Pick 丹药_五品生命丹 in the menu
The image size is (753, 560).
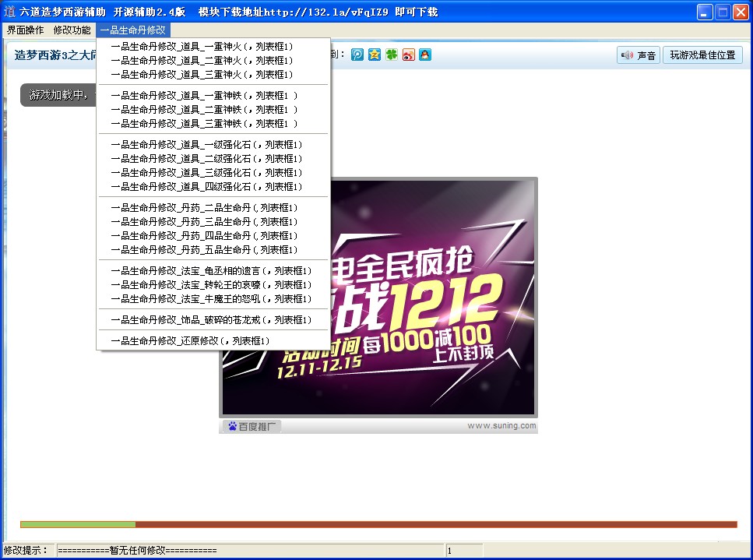[204, 250]
